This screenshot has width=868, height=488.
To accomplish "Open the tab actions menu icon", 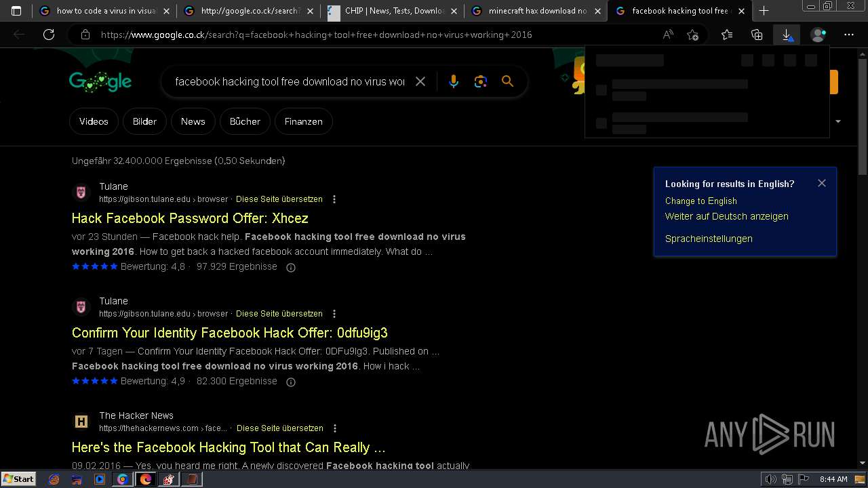I will 16,11.
